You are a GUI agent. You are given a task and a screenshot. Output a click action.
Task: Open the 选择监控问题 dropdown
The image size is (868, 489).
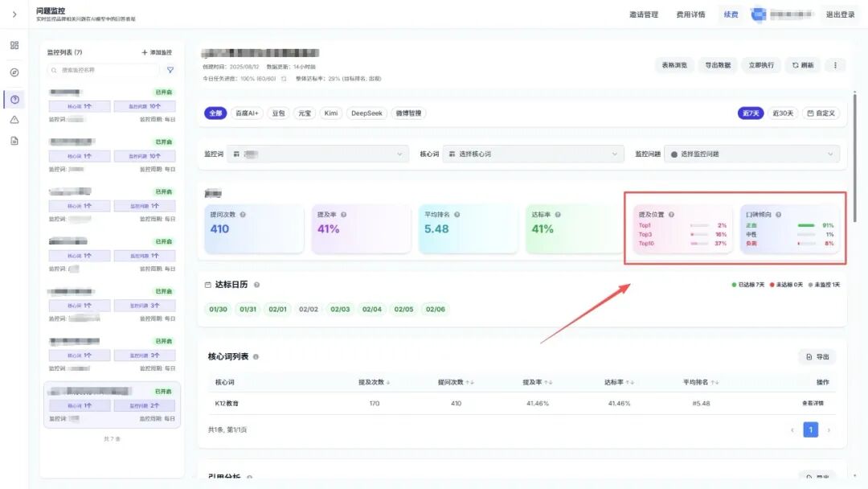751,154
